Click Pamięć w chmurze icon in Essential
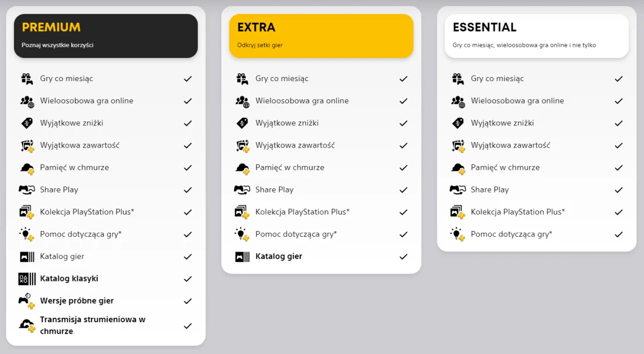The height and width of the screenshot is (354, 644). tap(457, 168)
